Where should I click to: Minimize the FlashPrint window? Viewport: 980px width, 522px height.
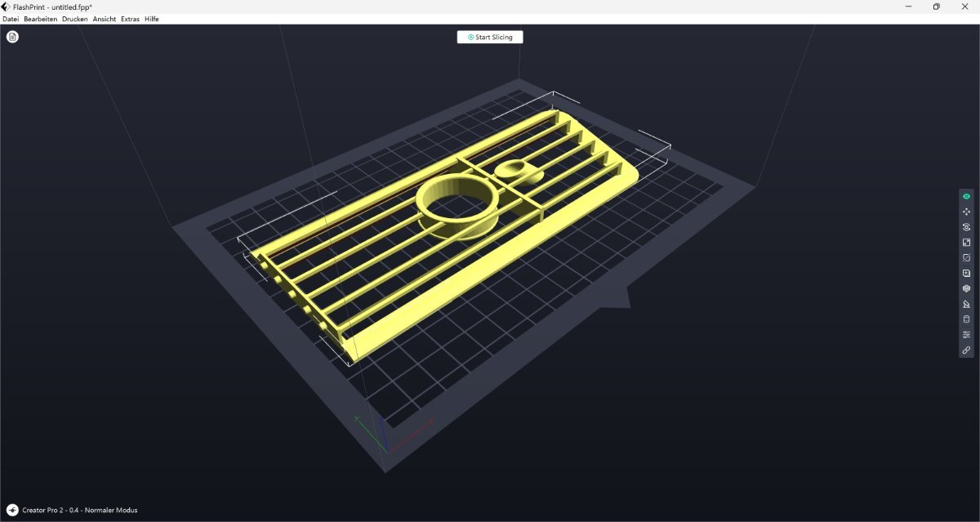909,7
